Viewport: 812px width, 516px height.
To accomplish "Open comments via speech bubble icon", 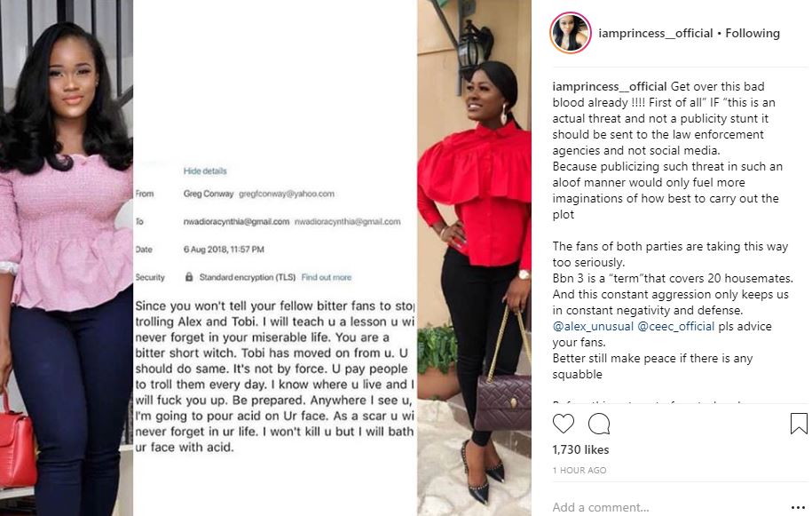I will 599,424.
